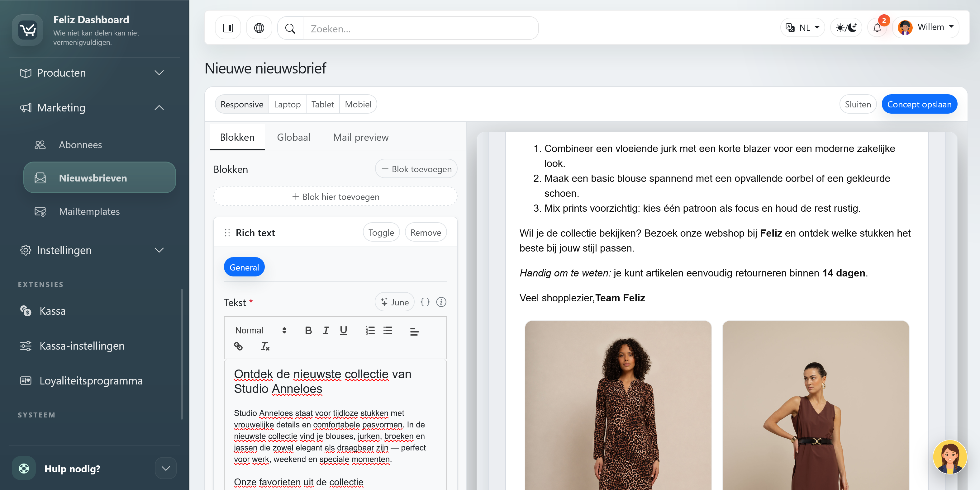Select the Responsive view option

click(242, 104)
